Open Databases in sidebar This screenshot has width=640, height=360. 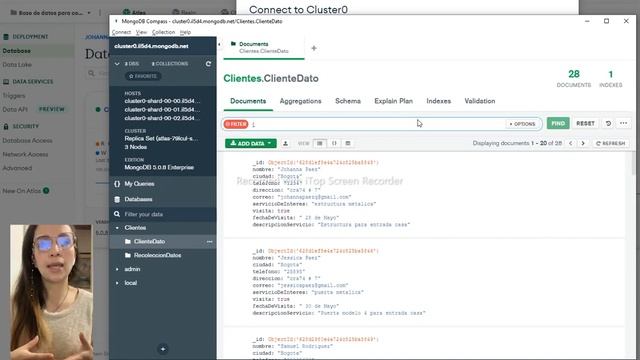pos(138,199)
